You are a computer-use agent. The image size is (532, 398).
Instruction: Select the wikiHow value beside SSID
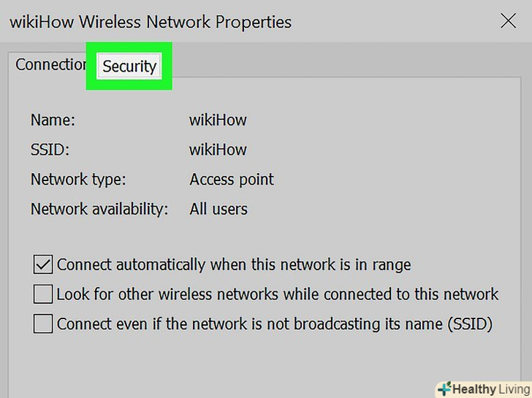pyautogui.click(x=218, y=150)
